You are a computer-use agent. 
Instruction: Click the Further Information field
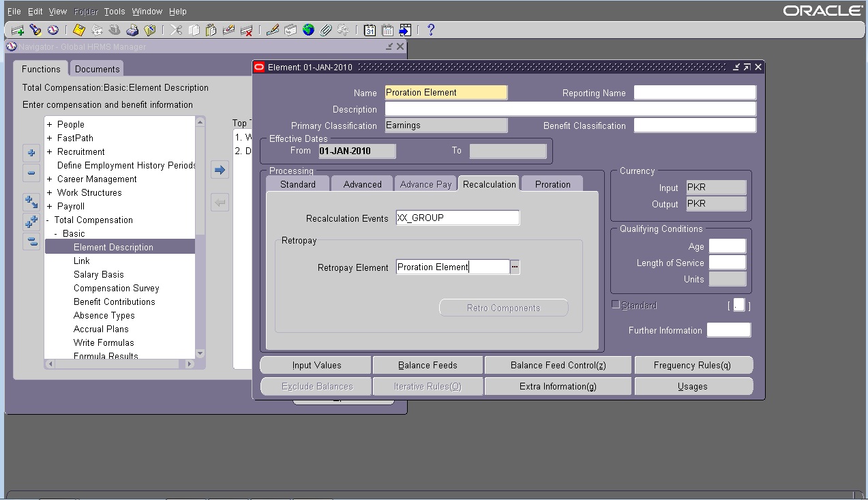729,330
